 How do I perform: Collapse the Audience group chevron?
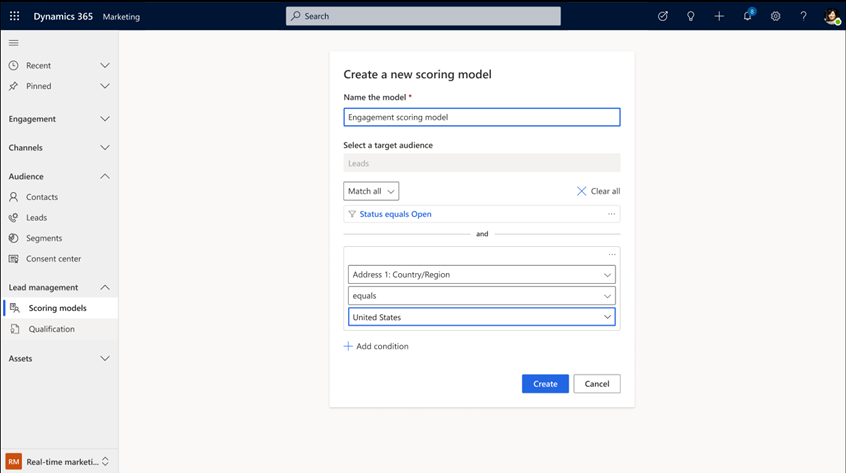pos(105,176)
